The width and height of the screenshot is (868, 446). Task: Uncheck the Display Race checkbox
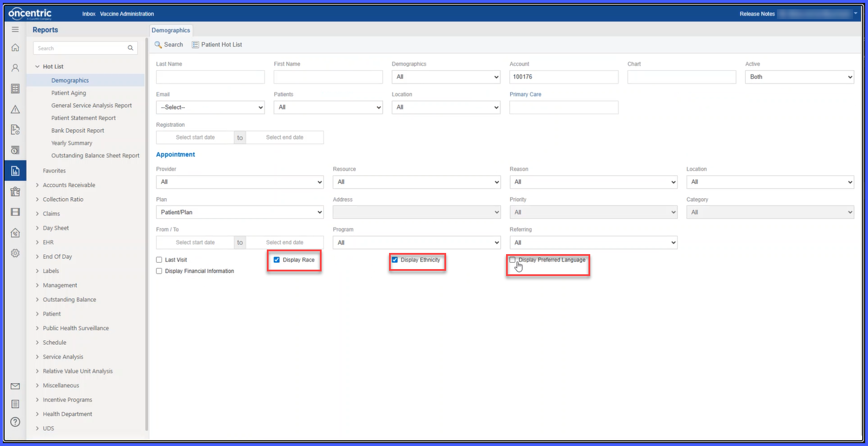[277, 260]
